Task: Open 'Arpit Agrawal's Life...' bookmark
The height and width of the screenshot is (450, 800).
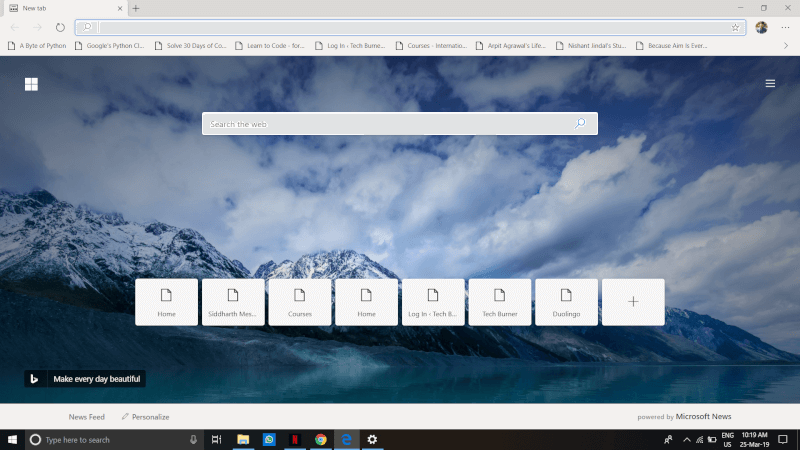Action: point(511,46)
